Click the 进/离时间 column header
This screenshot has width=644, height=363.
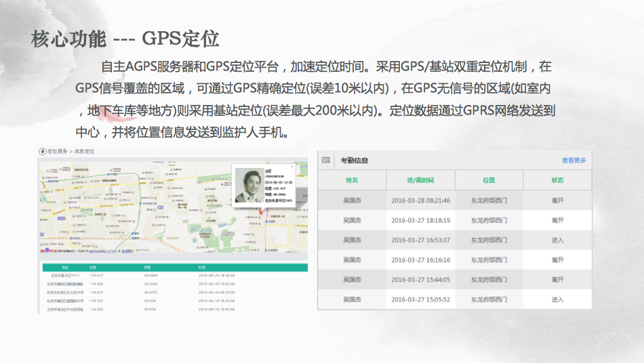tap(420, 180)
